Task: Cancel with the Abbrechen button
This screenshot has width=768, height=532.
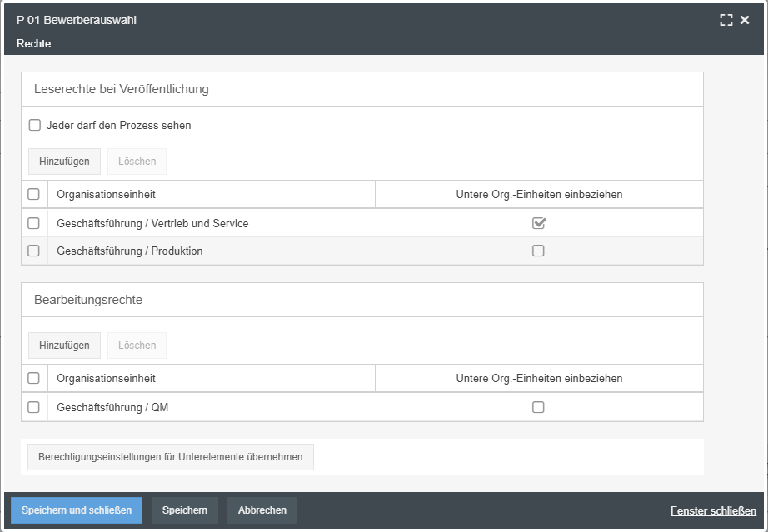Action: pyautogui.click(x=262, y=510)
